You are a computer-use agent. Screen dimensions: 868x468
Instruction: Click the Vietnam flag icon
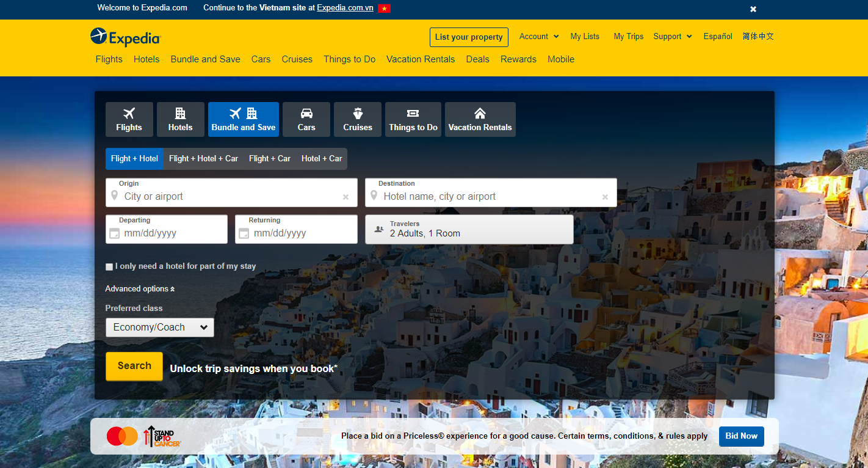pos(384,9)
